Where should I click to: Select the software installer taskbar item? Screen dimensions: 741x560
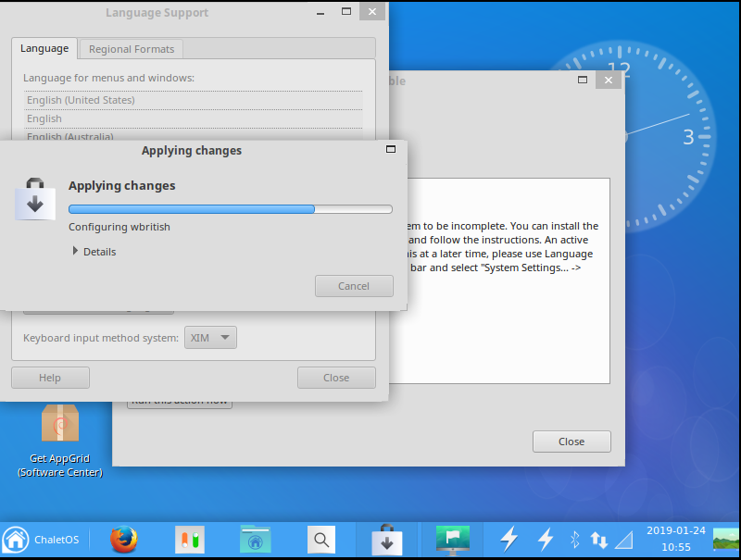point(385,540)
